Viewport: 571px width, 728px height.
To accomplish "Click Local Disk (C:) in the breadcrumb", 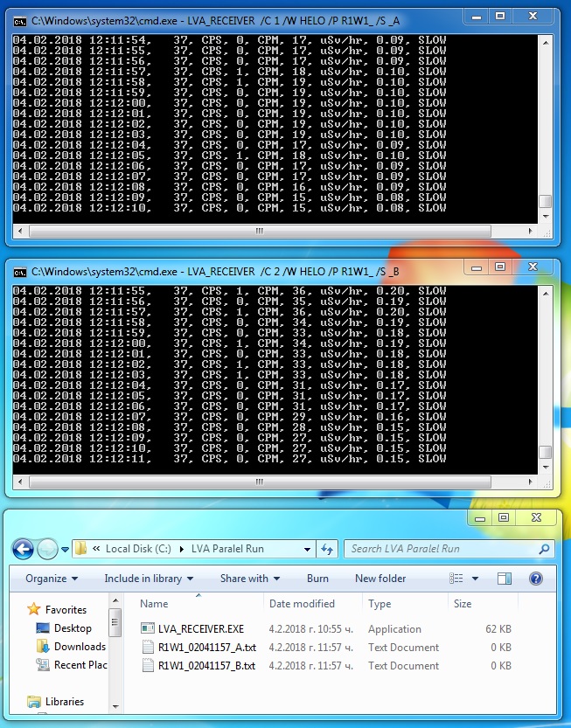I will click(138, 549).
